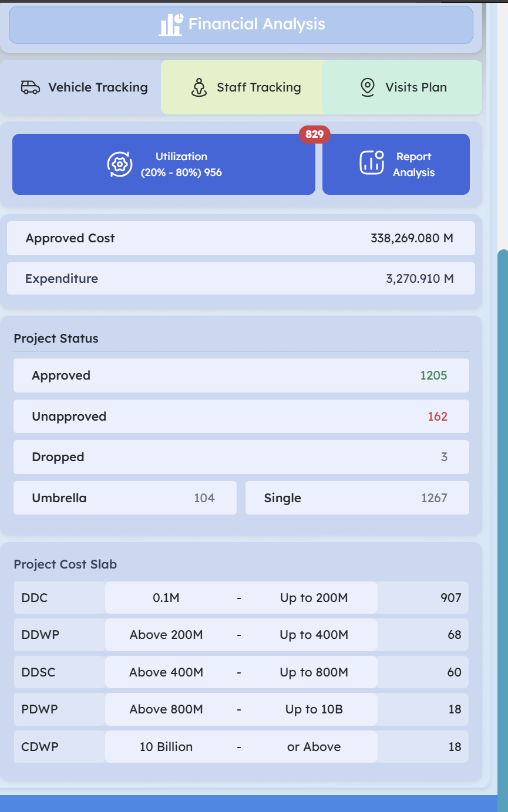The height and width of the screenshot is (812, 508).
Task: Select the DDC cost slab row
Action: pyautogui.click(x=241, y=598)
